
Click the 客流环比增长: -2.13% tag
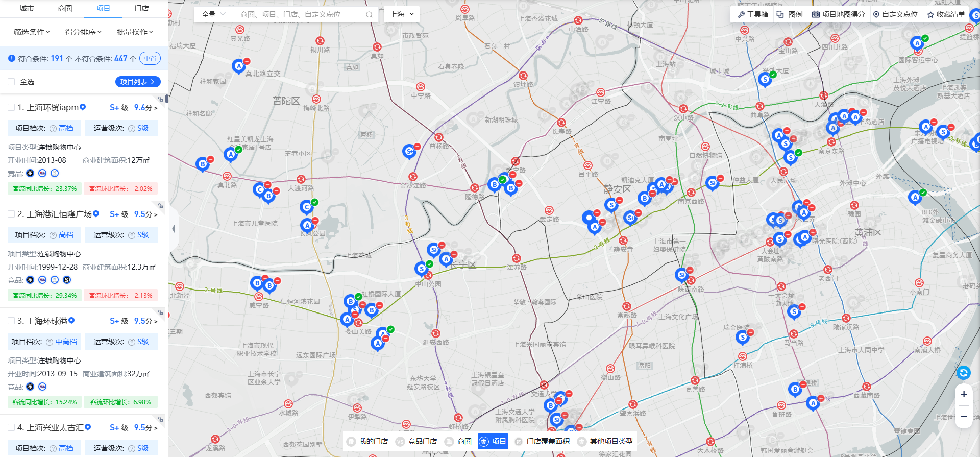pyautogui.click(x=120, y=295)
